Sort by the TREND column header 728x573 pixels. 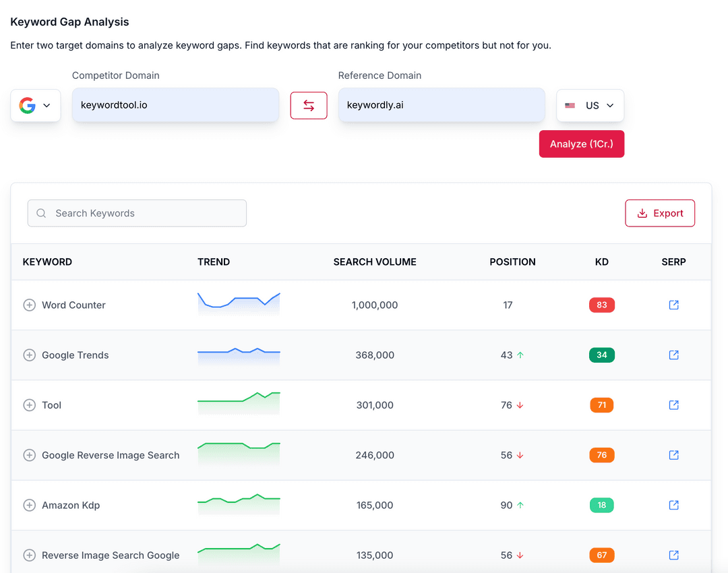pyautogui.click(x=214, y=262)
